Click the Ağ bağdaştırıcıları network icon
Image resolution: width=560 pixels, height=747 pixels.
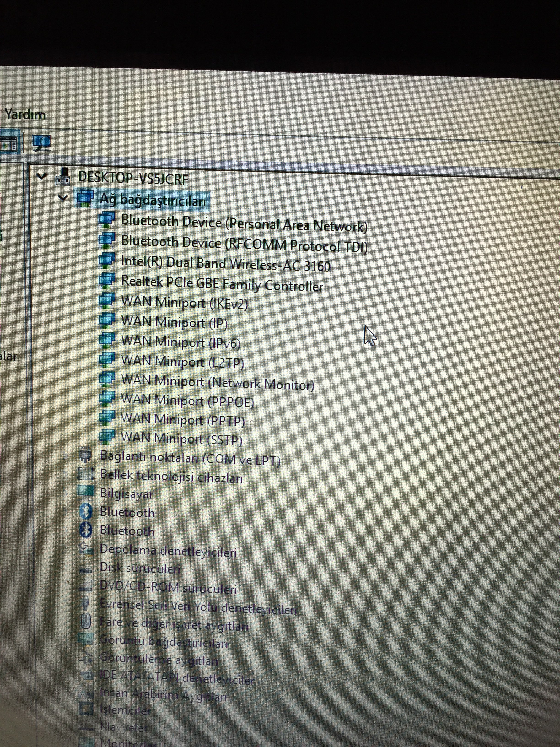[85, 198]
